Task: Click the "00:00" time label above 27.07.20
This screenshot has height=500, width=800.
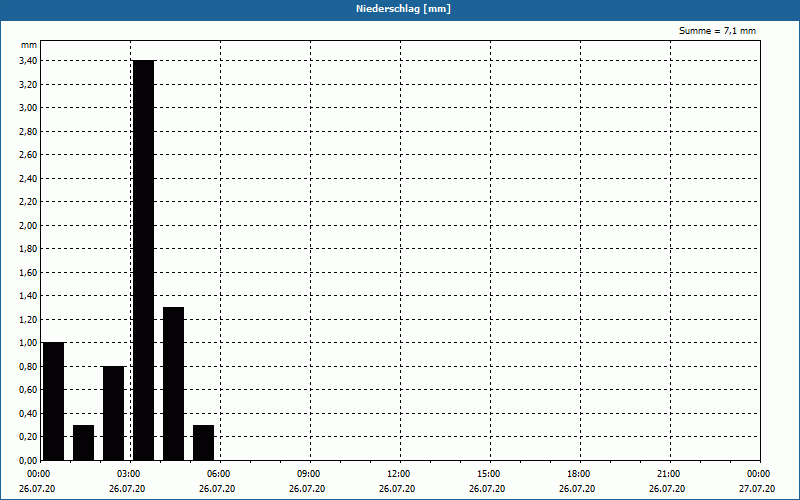Action: [758, 474]
